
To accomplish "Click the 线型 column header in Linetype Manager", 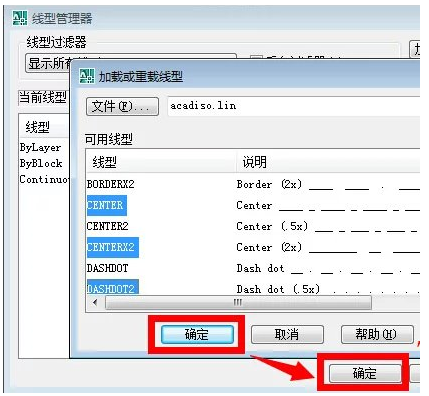I will [x=44, y=127].
